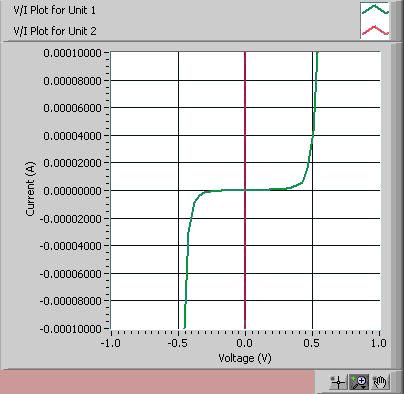Click the 'V/I Plot for Unit 1' legend label
Screen dimensions: 404x394
pos(55,10)
